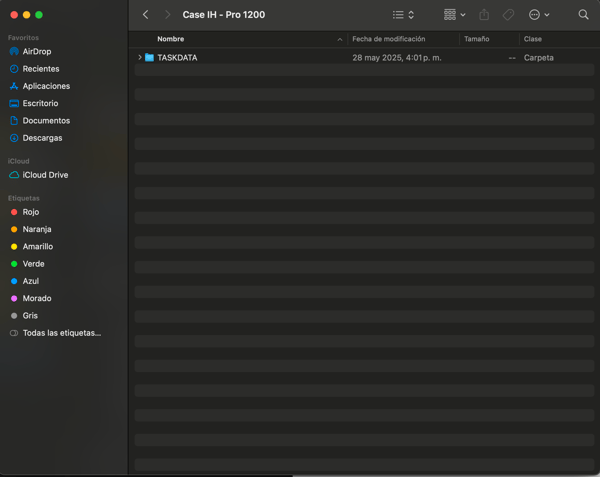Expand the TASKDATA folder disclosure arrow
The image size is (600, 477).
pos(140,57)
